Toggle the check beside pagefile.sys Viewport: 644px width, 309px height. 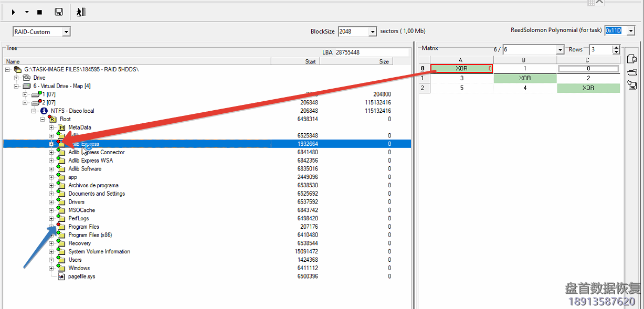pyautogui.click(x=60, y=276)
